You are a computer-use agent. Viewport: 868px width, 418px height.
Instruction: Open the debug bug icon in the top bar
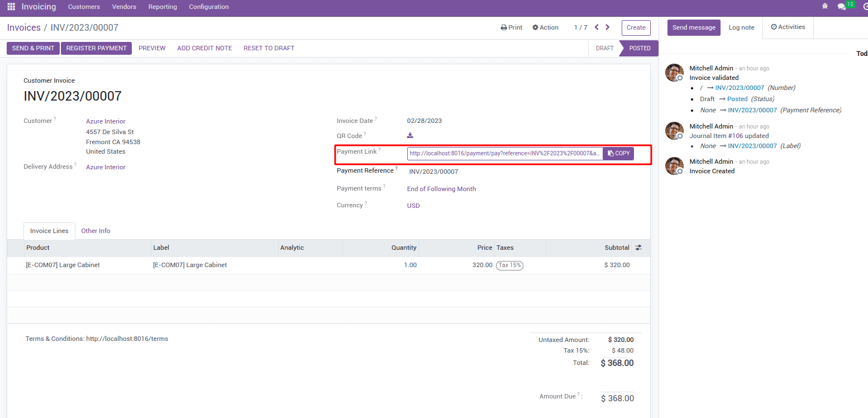click(824, 6)
